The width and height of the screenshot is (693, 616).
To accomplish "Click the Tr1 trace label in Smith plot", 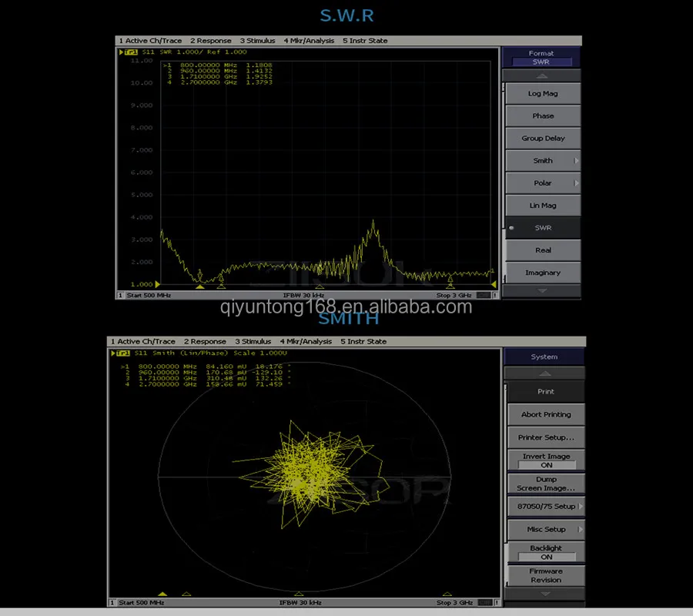I will coord(123,353).
